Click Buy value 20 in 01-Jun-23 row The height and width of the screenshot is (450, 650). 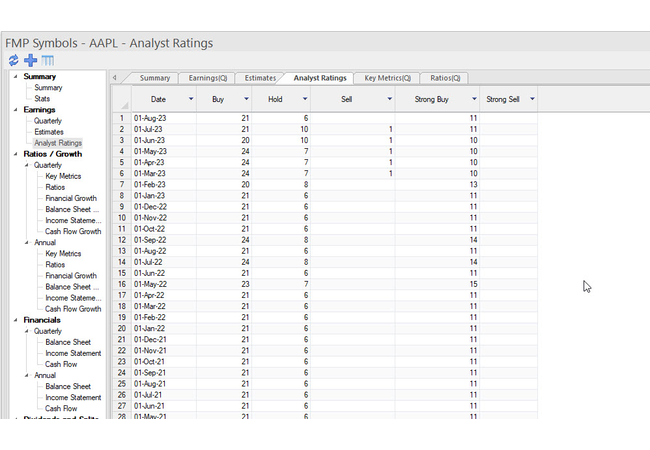(x=223, y=140)
